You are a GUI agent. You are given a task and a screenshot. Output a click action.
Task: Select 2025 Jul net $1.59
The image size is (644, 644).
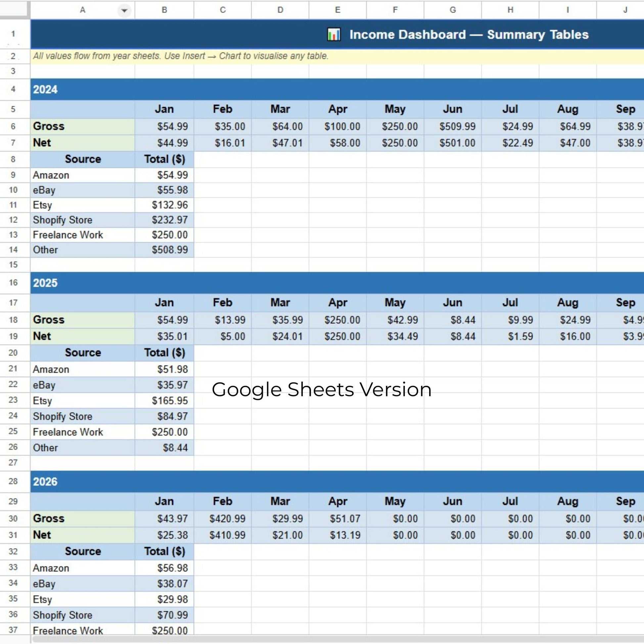(x=510, y=336)
